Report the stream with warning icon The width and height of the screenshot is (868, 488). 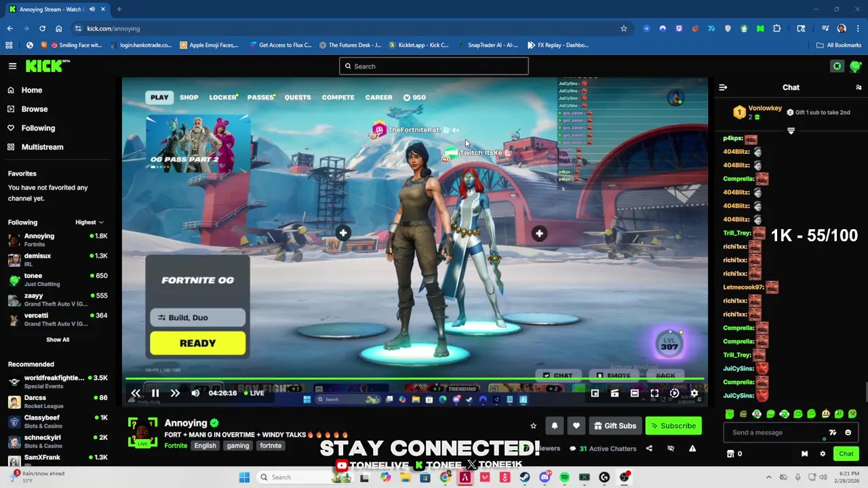click(692, 449)
